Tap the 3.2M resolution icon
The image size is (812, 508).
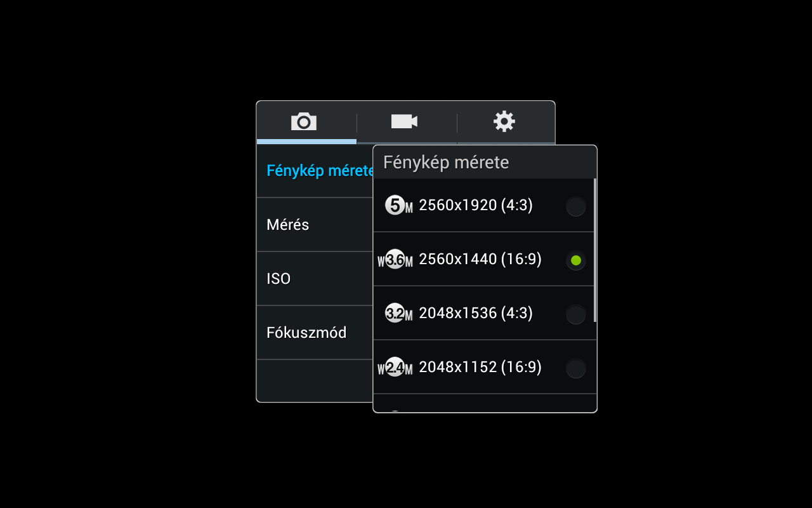point(399,313)
